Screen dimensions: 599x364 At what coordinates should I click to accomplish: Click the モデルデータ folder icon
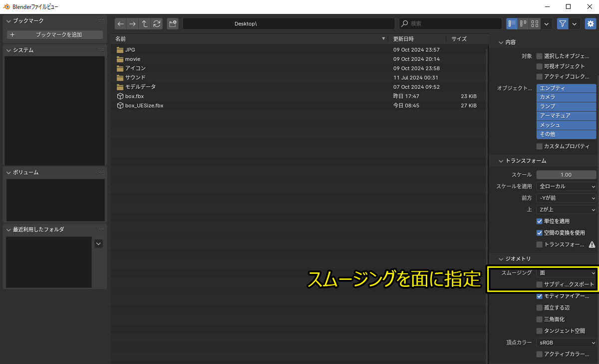pyautogui.click(x=120, y=87)
